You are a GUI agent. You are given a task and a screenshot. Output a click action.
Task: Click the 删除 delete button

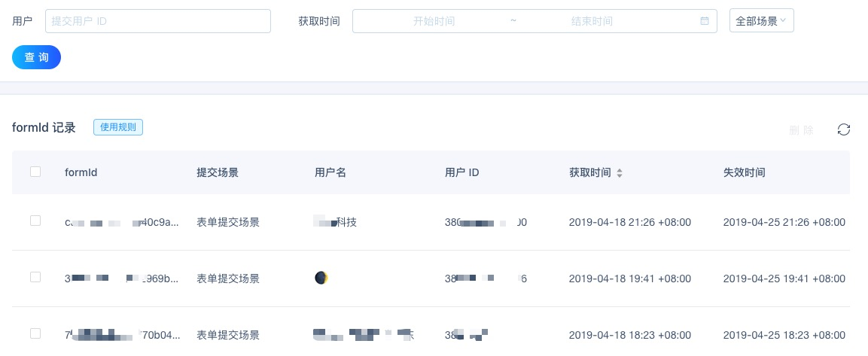pyautogui.click(x=801, y=130)
